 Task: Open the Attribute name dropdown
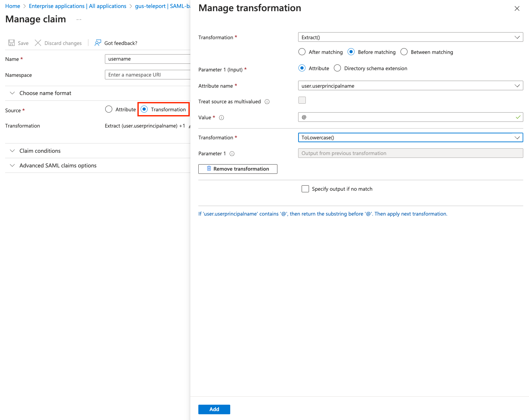[410, 86]
